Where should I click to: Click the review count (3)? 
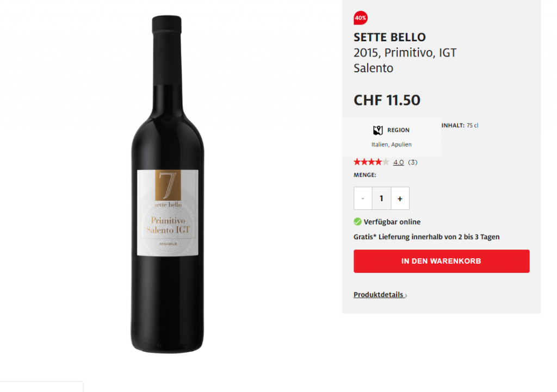[x=413, y=162]
